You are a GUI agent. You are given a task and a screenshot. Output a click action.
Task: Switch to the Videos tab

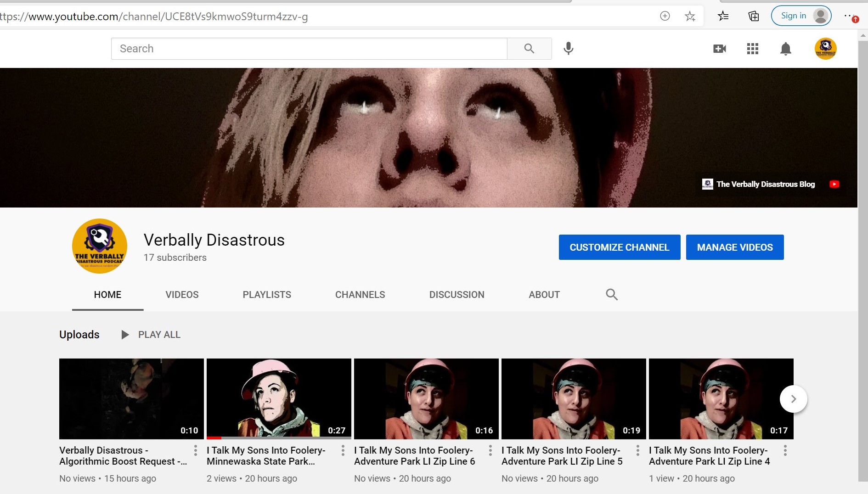click(x=182, y=295)
